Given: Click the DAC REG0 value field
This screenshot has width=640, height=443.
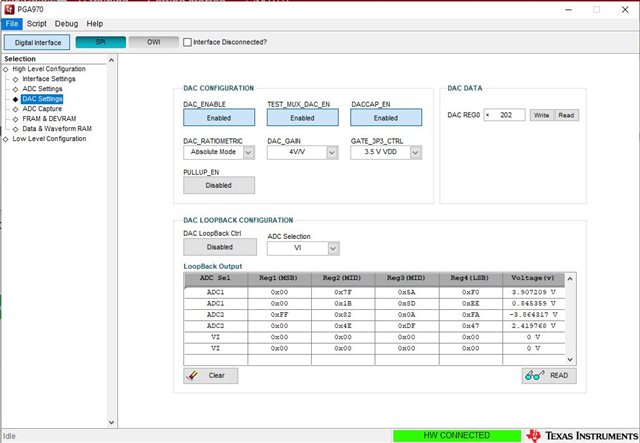Looking at the screenshot, I should pos(504,115).
